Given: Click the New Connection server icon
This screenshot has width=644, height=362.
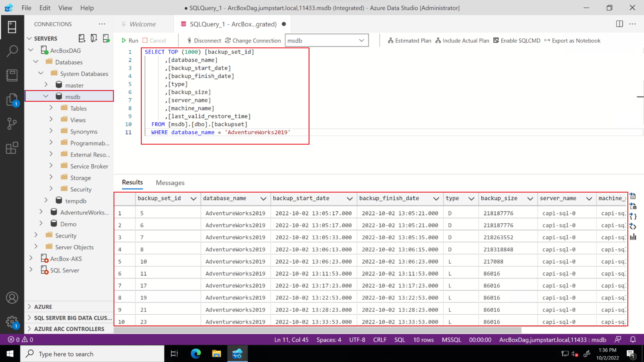Looking at the screenshot, I should click(x=82, y=38).
